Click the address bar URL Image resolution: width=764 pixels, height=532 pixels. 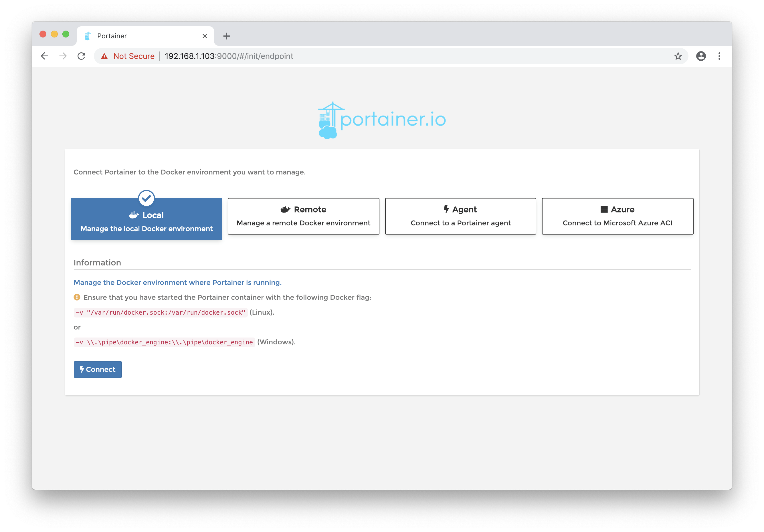pos(229,56)
